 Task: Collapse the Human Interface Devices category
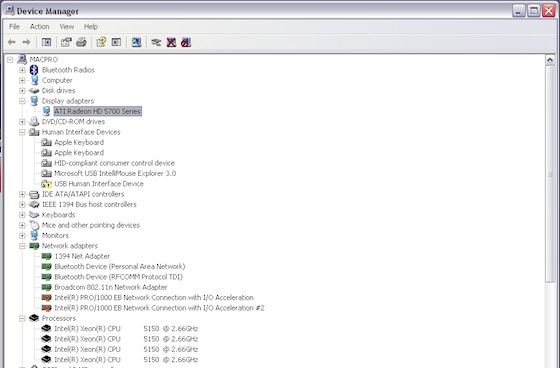click(22, 132)
